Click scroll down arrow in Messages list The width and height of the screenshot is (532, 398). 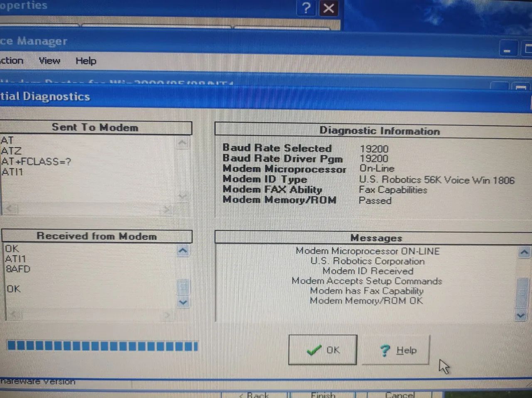click(x=520, y=315)
